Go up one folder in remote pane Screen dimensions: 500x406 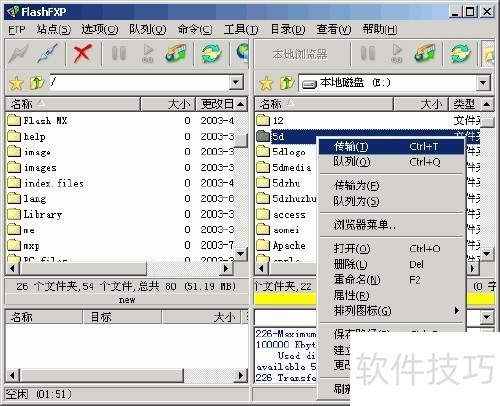(37, 83)
